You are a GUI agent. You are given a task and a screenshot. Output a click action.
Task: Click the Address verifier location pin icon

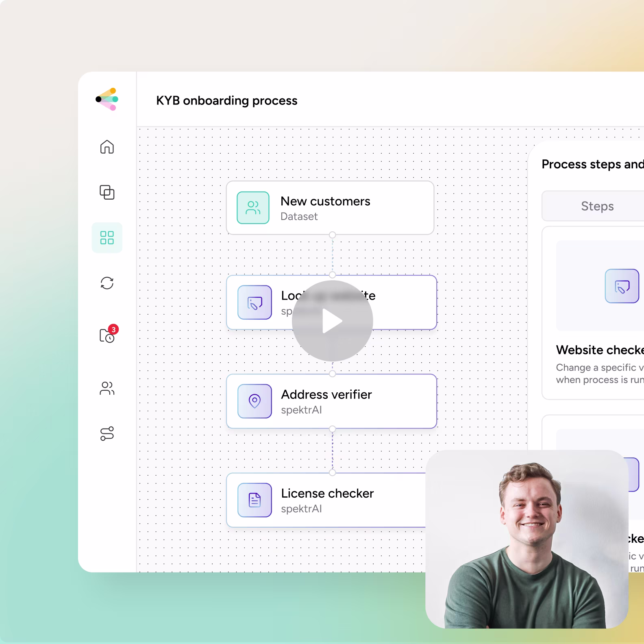pyautogui.click(x=255, y=401)
